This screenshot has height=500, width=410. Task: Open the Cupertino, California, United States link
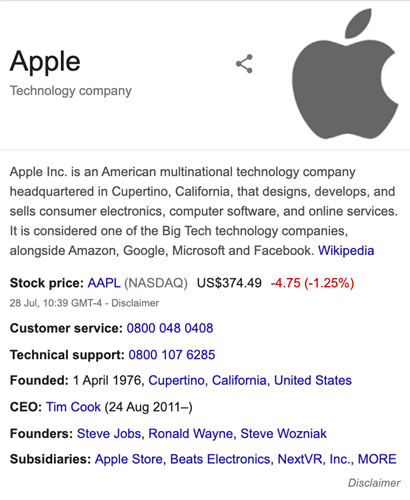pyautogui.click(x=250, y=380)
